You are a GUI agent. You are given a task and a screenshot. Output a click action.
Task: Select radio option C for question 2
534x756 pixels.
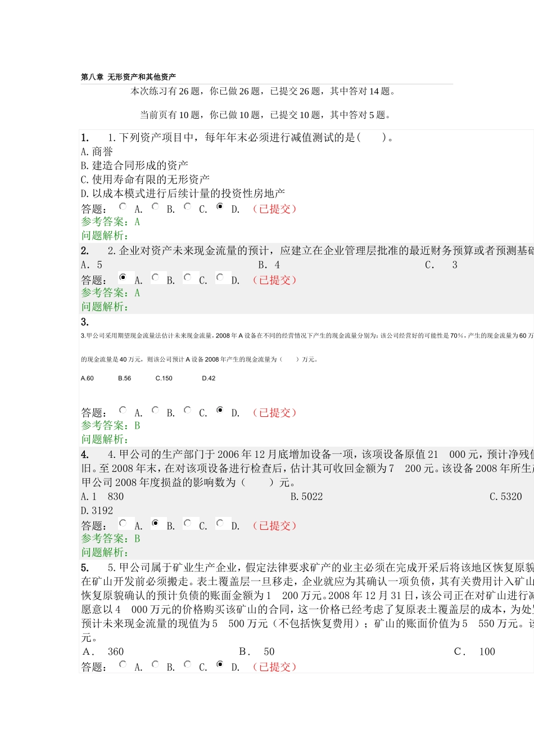click(x=188, y=277)
